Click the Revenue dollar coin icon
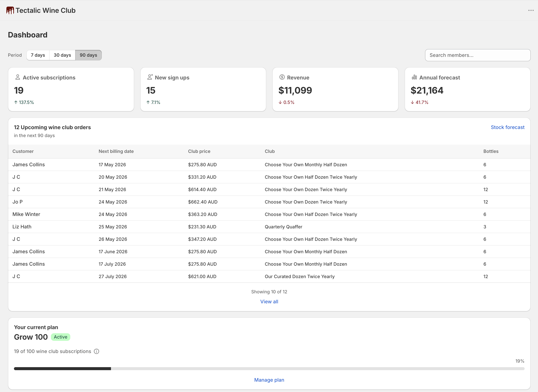538x392 pixels. coord(282,77)
